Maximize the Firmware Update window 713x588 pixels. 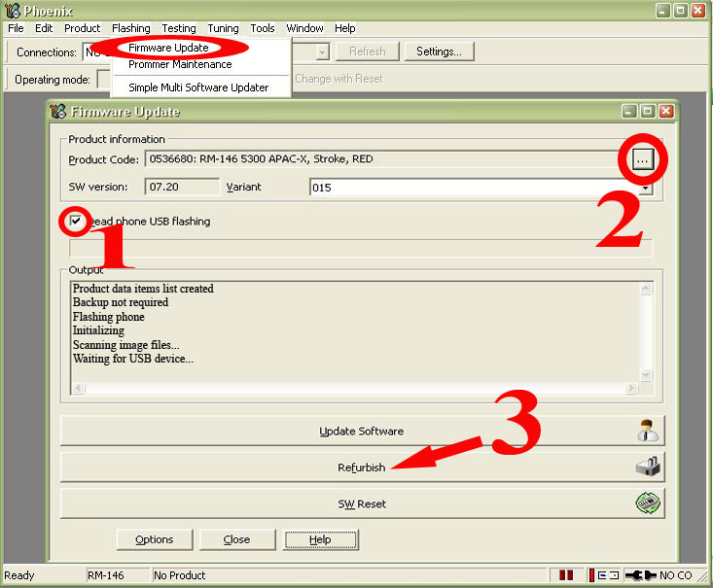[x=648, y=112]
